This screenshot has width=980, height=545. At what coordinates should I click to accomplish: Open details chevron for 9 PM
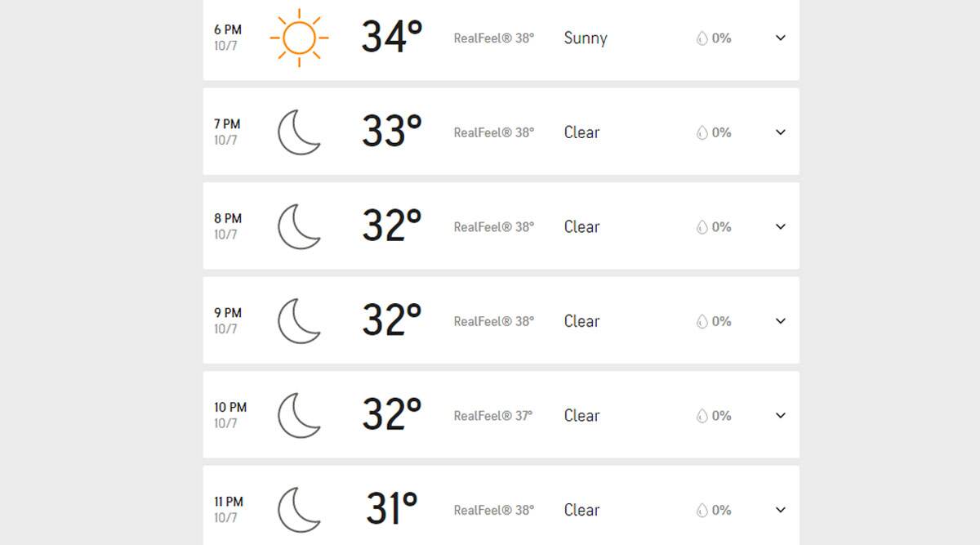coord(781,321)
